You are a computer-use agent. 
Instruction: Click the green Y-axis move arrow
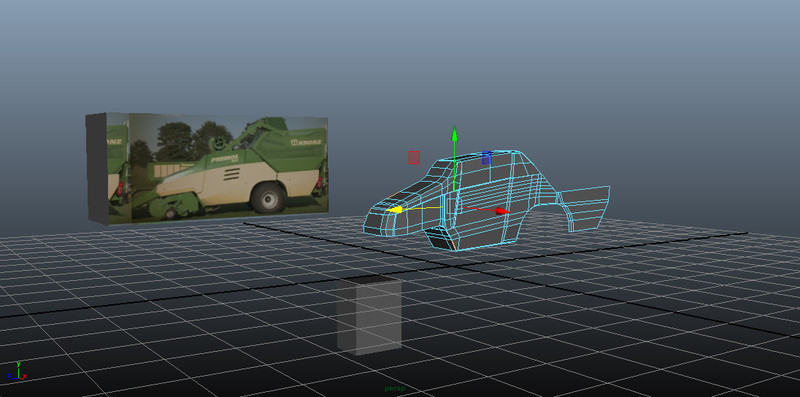pos(454,134)
